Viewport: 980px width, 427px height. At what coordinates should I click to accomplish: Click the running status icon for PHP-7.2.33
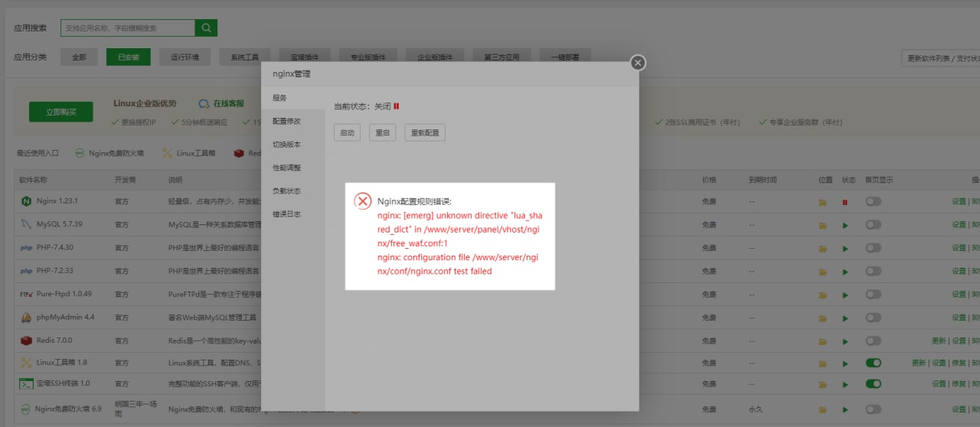(845, 271)
